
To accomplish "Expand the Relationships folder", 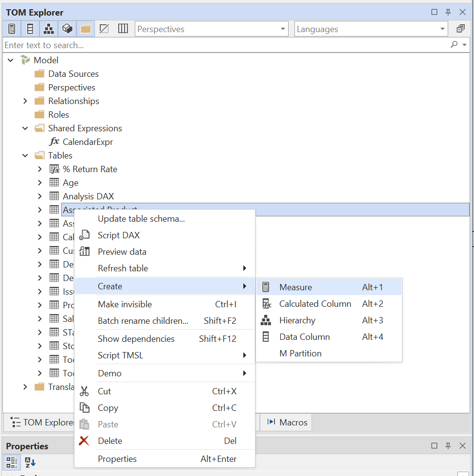I will tap(25, 101).
